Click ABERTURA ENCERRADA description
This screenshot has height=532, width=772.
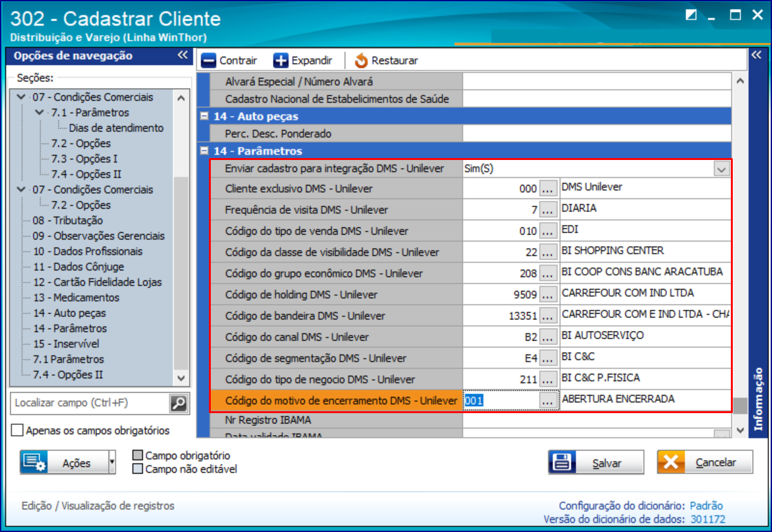(618, 399)
